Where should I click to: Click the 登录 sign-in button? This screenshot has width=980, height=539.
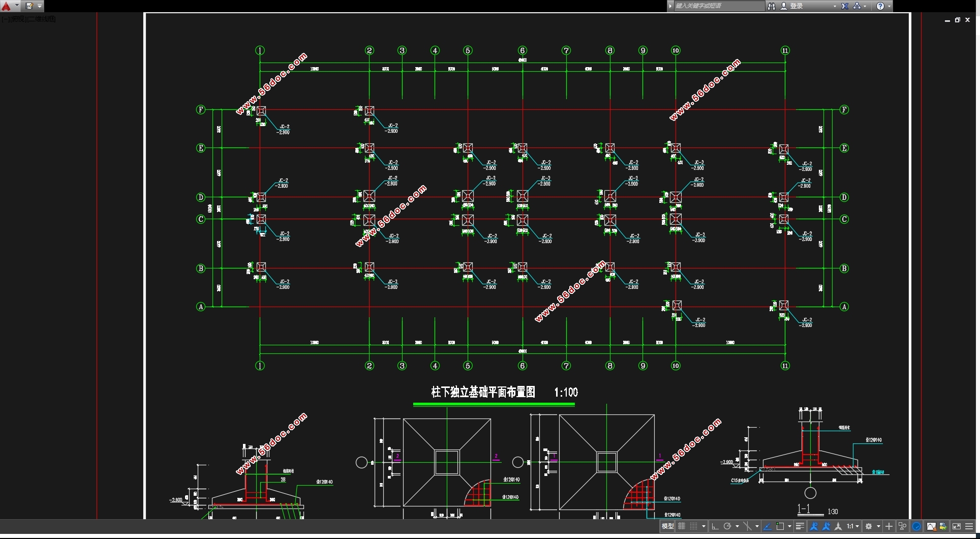click(x=797, y=6)
